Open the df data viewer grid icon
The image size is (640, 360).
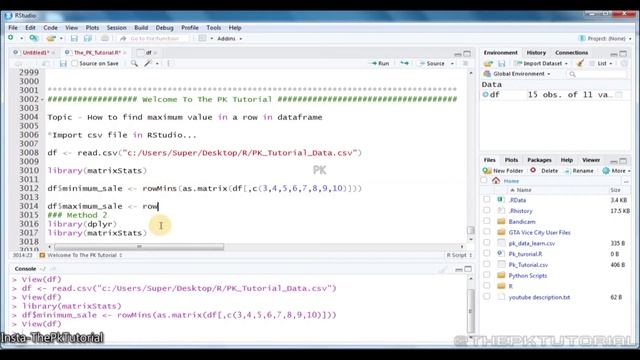(x=619, y=95)
